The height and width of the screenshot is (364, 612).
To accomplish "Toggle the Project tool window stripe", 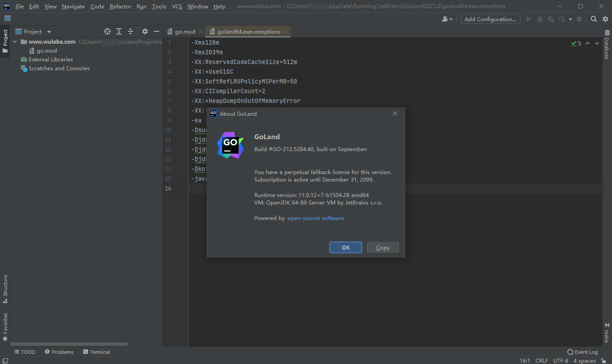I will tap(5, 41).
